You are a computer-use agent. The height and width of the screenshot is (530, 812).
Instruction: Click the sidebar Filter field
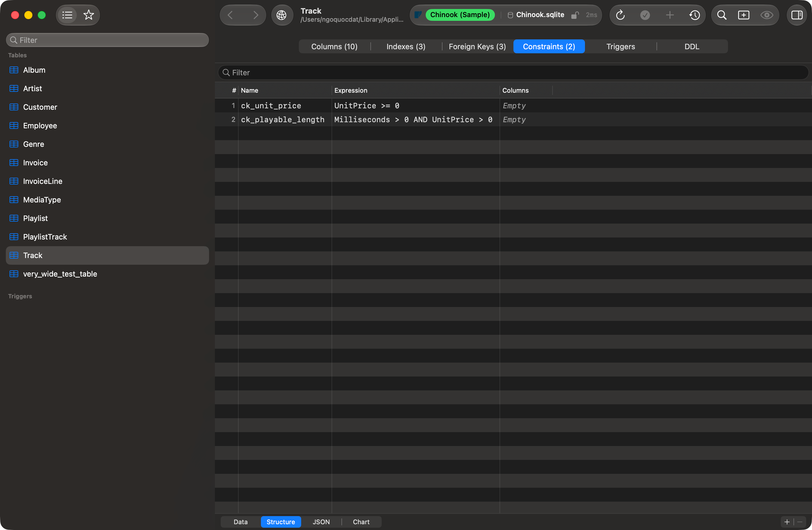(x=107, y=40)
